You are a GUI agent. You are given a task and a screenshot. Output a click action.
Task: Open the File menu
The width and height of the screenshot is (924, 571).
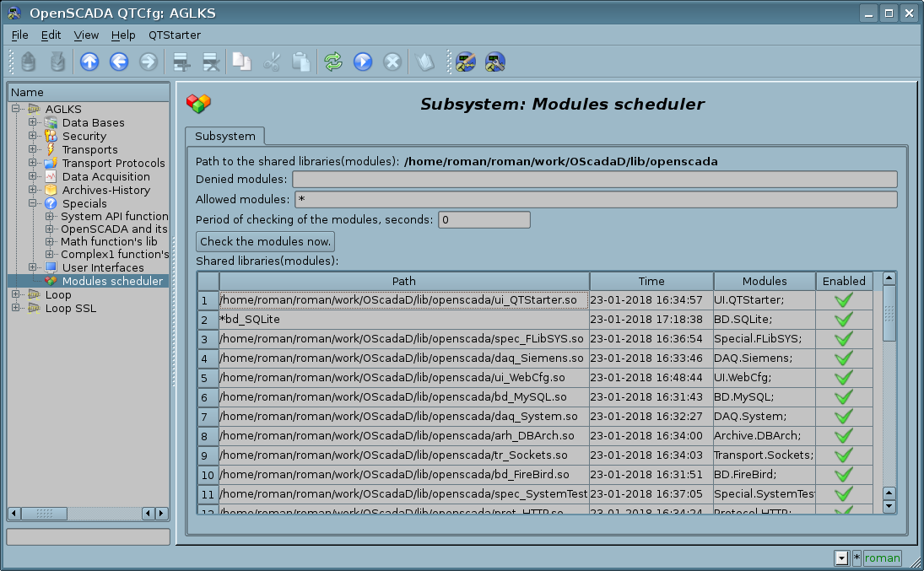point(19,35)
